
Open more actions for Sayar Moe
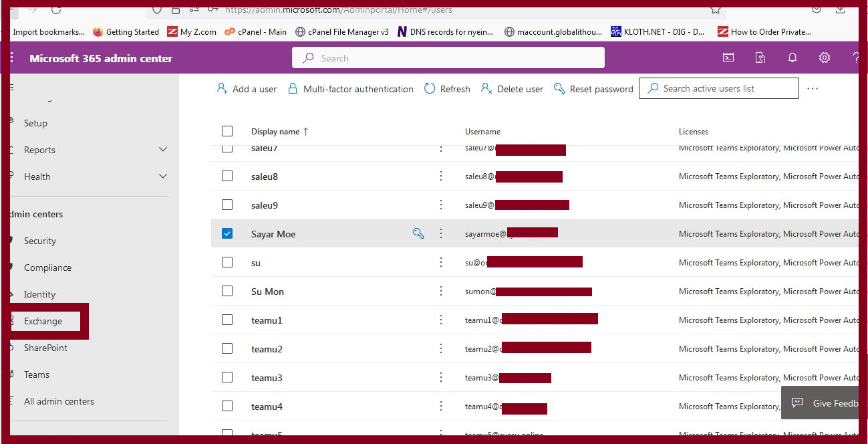tap(441, 233)
